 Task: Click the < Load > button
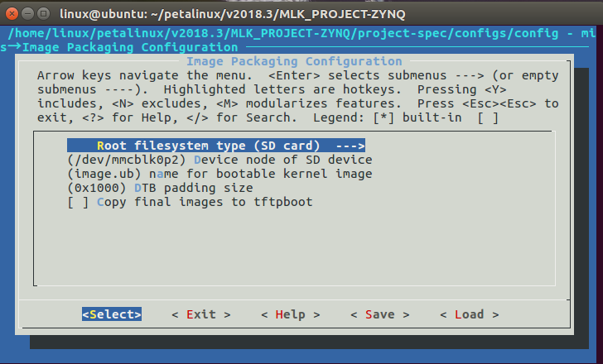(x=469, y=314)
